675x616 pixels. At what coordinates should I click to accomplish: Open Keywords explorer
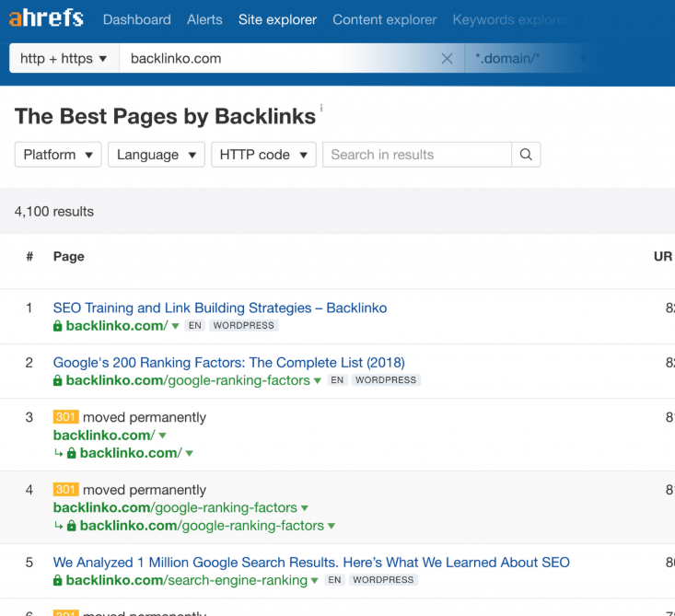tap(510, 19)
